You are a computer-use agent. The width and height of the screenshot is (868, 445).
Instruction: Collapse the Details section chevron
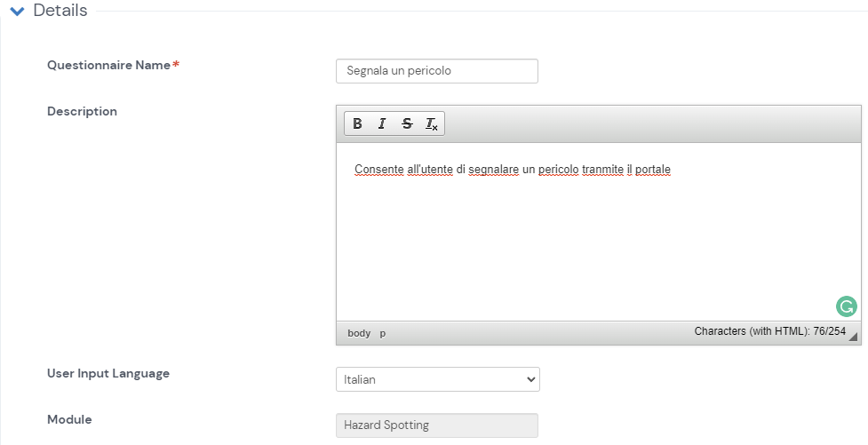pos(16,12)
